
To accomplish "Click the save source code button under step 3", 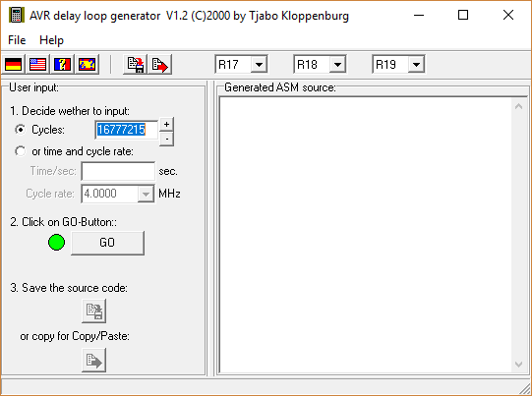I will point(94,311).
